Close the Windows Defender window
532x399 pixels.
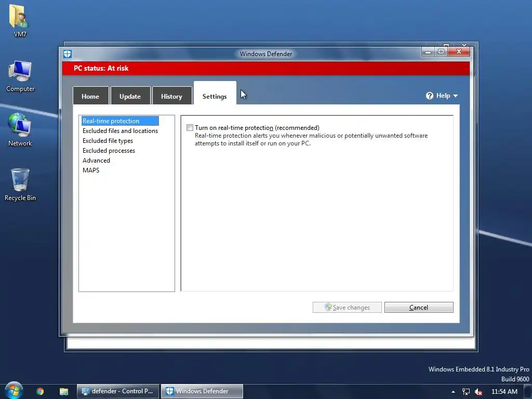click(x=459, y=51)
